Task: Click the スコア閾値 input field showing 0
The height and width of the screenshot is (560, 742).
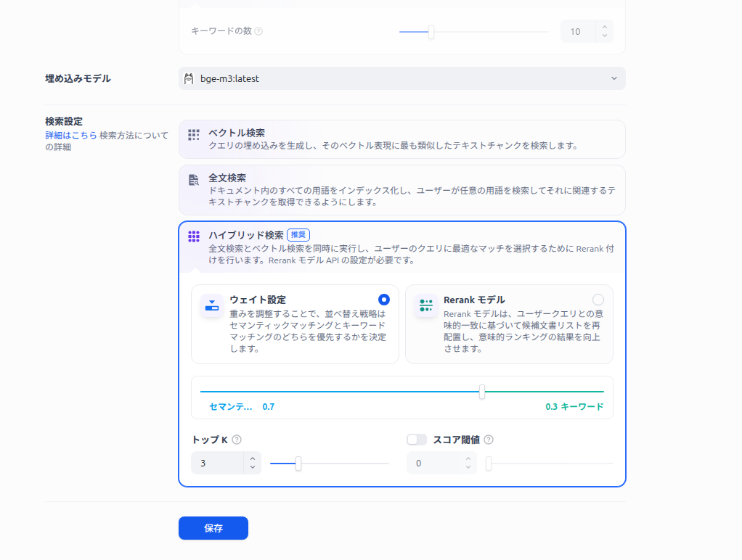Action: click(x=433, y=463)
